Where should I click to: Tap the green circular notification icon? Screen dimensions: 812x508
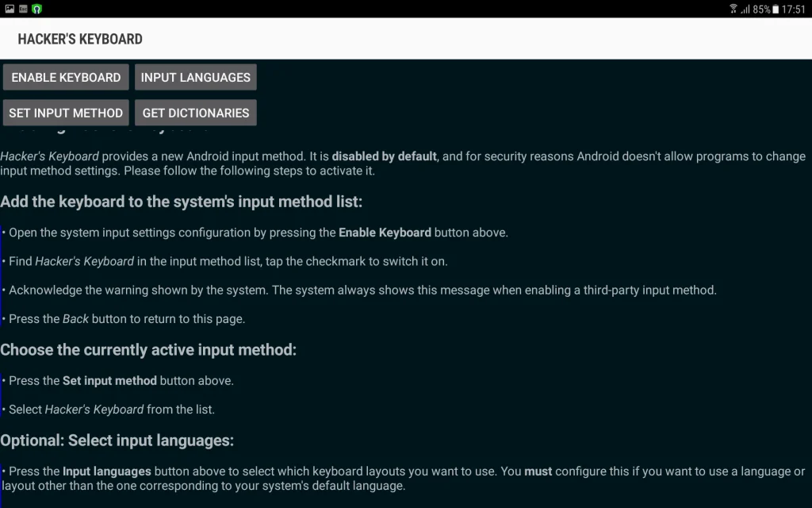(x=36, y=9)
